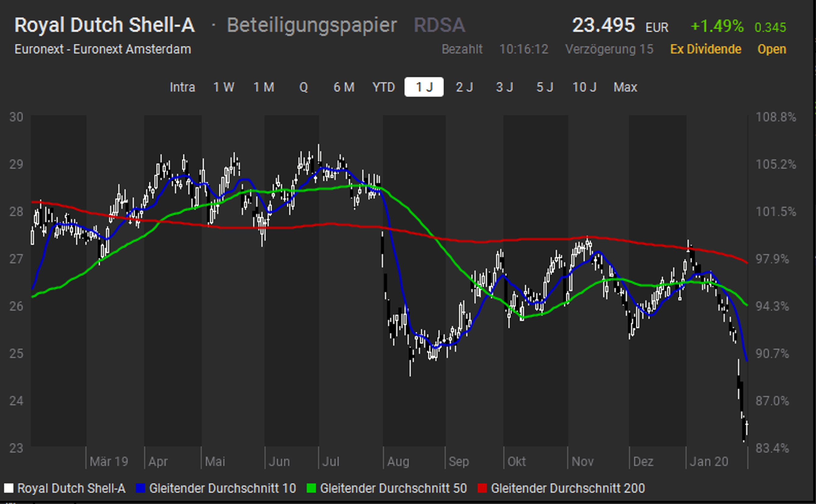The image size is (816, 504).
Task: Switch chart to 10 J range
Action: pos(584,87)
